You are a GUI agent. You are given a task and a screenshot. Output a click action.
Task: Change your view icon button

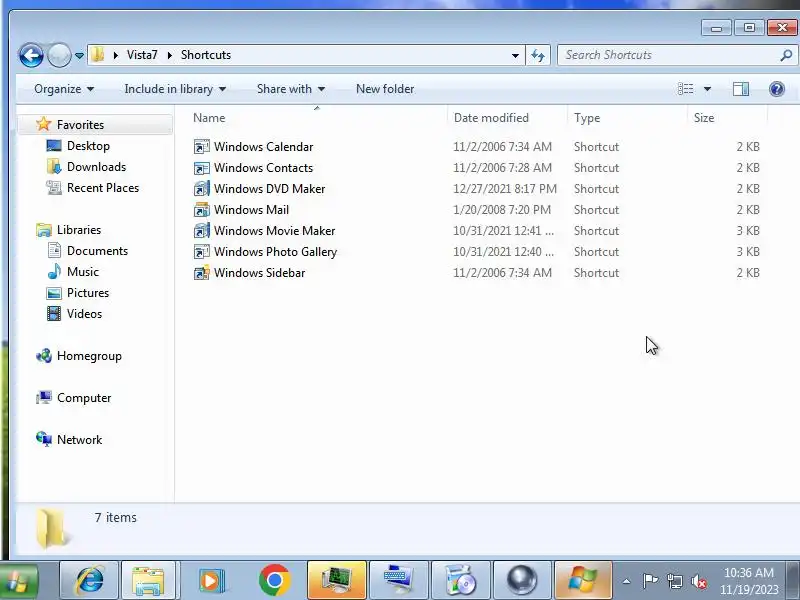pos(685,89)
